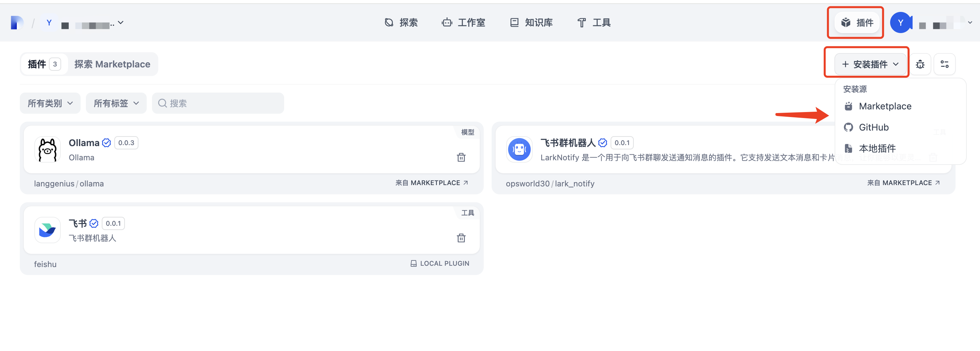
Task: Click the Dify logo at top left
Action: (17, 23)
